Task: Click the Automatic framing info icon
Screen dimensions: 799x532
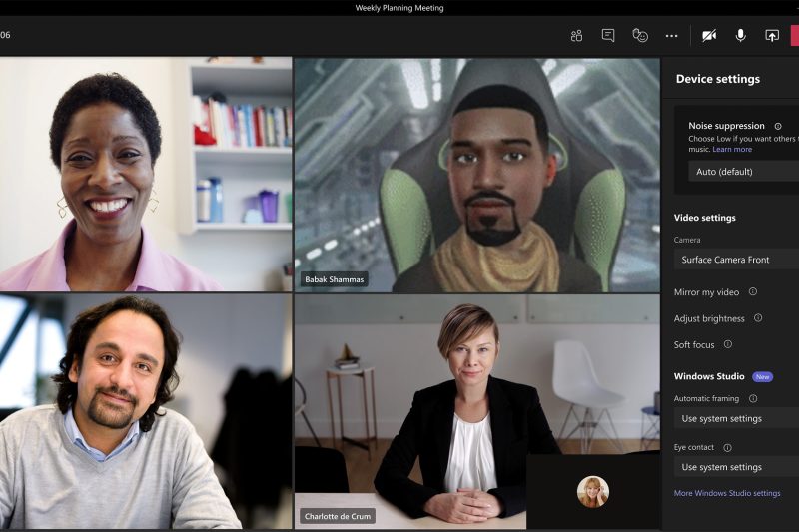Action: pyautogui.click(x=753, y=398)
